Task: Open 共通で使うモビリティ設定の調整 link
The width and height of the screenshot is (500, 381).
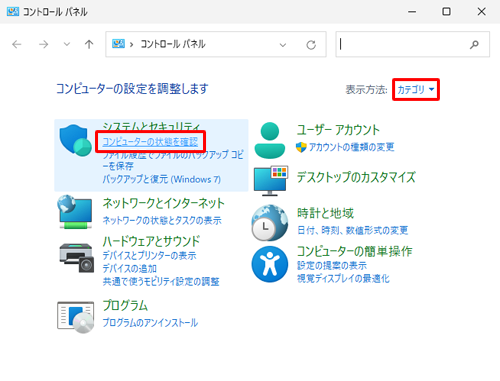Action: [x=161, y=282]
